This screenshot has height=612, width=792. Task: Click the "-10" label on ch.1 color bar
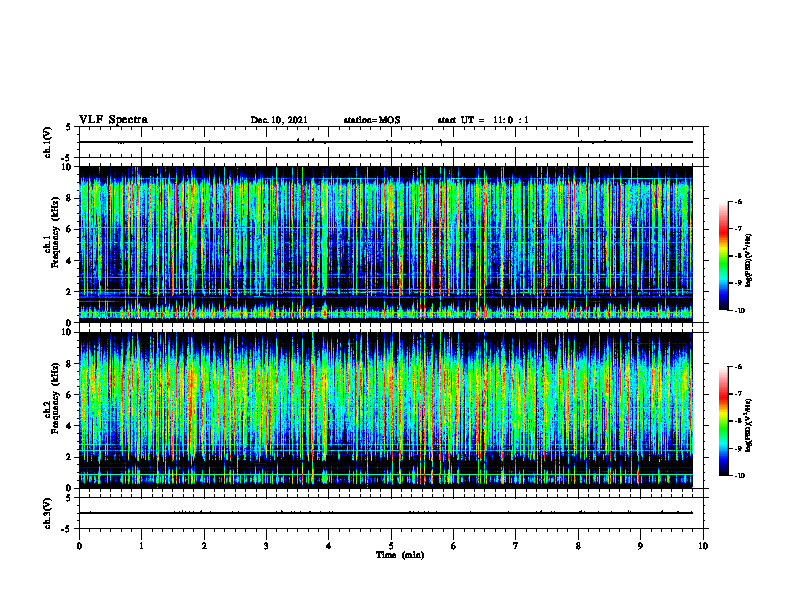tap(739, 311)
